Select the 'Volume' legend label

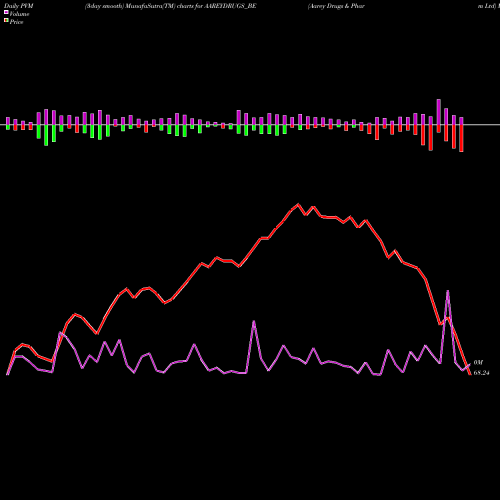coord(19,14)
